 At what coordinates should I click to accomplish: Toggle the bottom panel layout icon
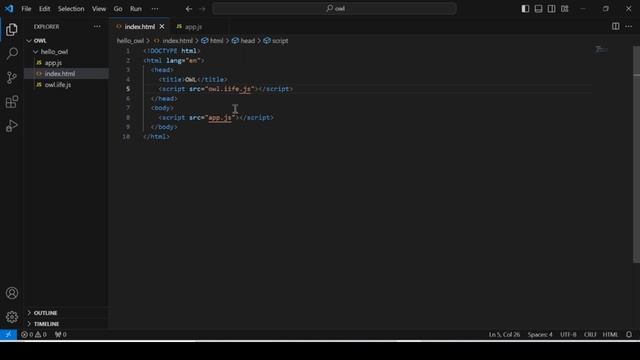538,9
